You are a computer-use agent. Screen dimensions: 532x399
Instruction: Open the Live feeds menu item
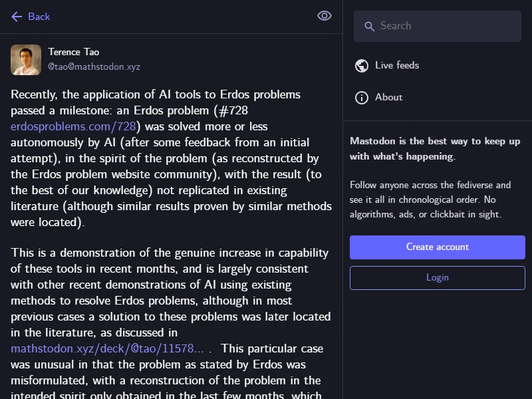(x=397, y=65)
